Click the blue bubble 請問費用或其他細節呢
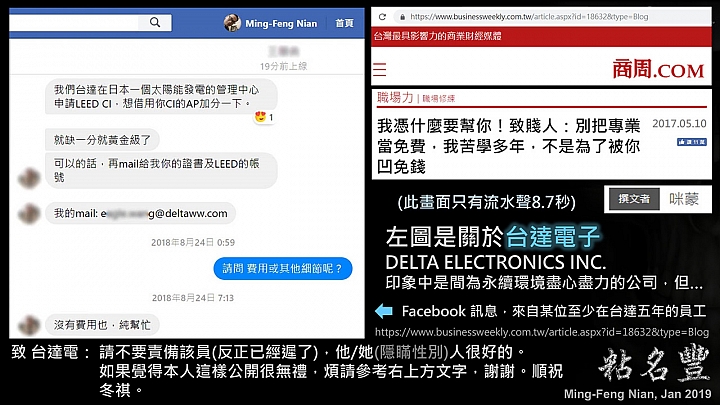This screenshot has width=720, height=405. (x=283, y=268)
